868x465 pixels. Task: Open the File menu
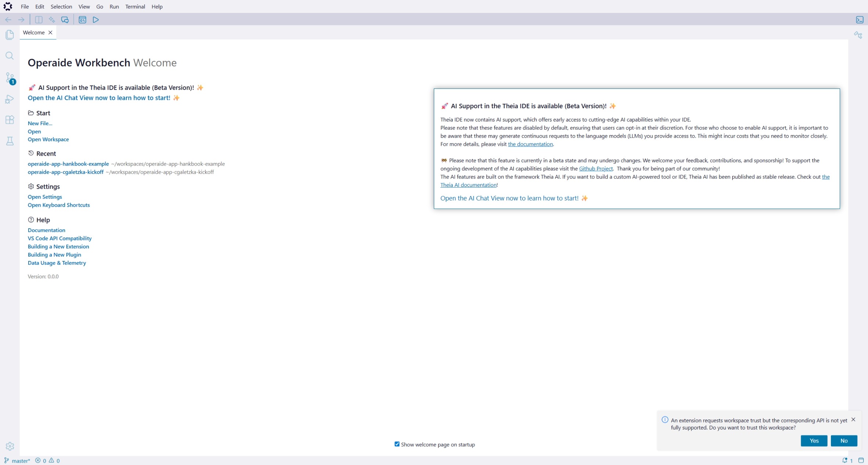coord(25,7)
